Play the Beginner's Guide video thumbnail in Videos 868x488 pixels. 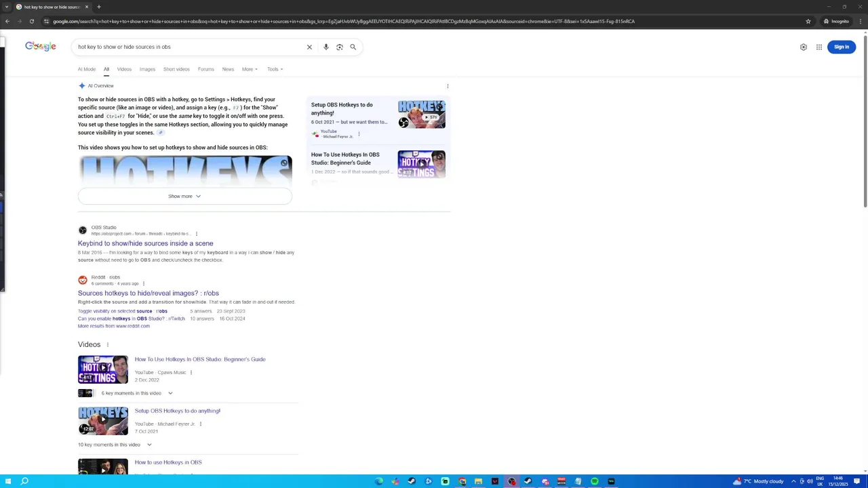(103, 369)
